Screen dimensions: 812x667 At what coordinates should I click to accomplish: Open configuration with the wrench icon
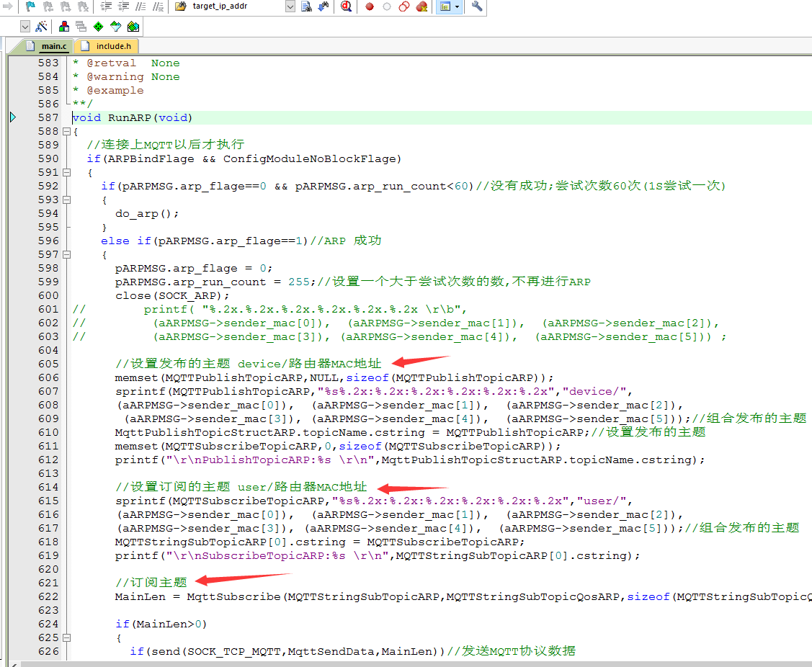[477, 6]
